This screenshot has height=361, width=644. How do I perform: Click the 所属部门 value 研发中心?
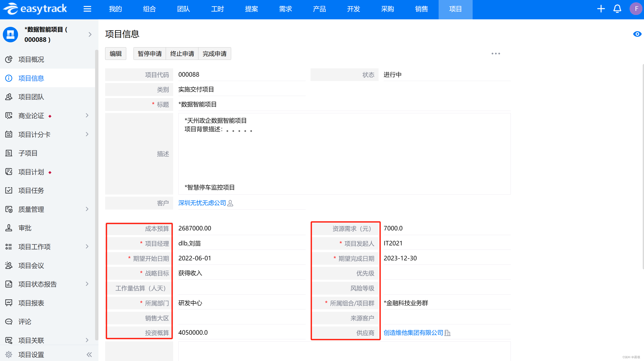pyautogui.click(x=190, y=303)
